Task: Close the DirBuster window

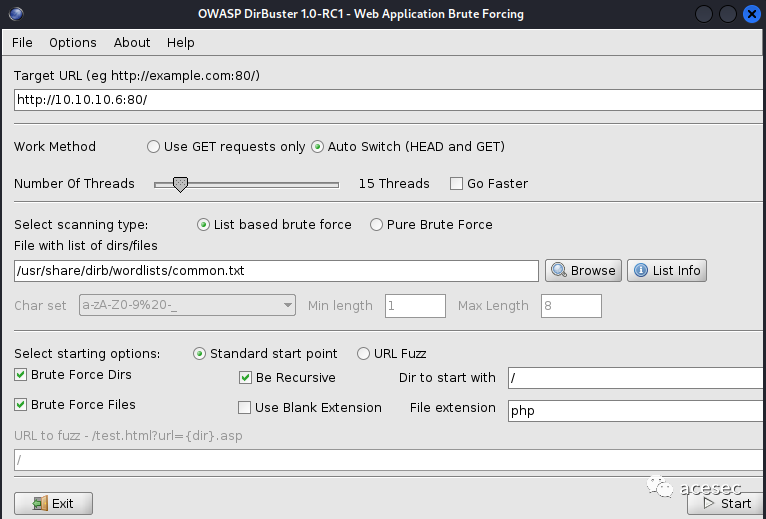Action: [752, 14]
